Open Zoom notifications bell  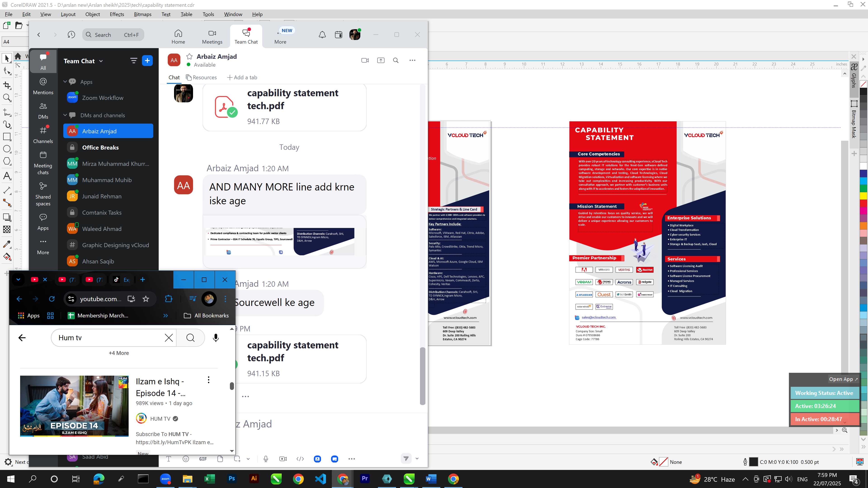tap(323, 35)
